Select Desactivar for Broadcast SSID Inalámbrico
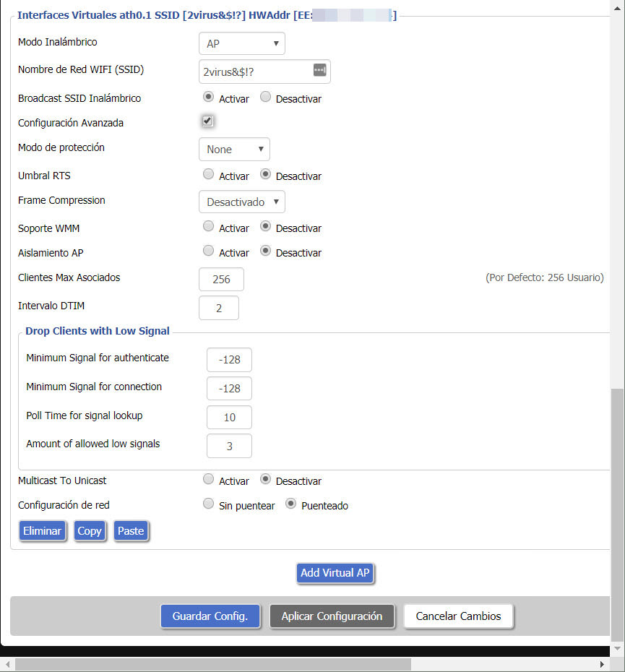This screenshot has height=672, width=625. 265,98
